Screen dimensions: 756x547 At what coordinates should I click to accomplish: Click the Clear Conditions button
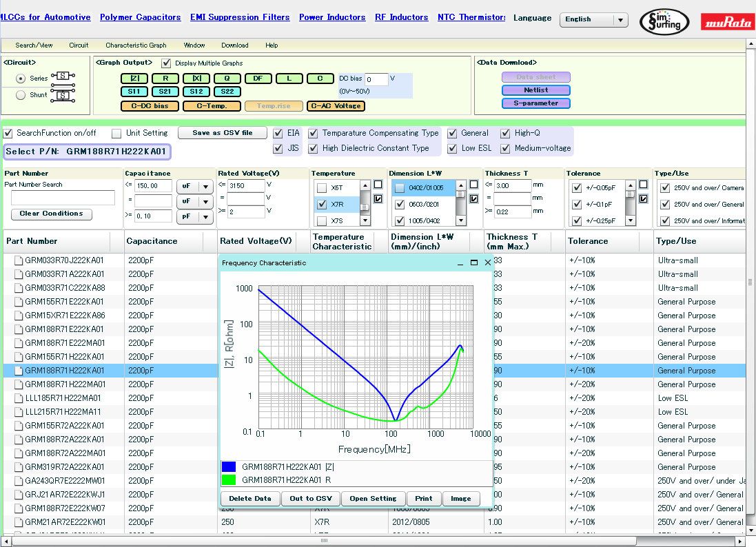51,214
